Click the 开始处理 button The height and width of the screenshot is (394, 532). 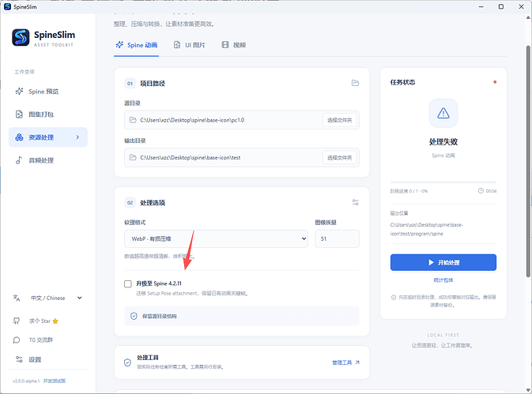443,263
